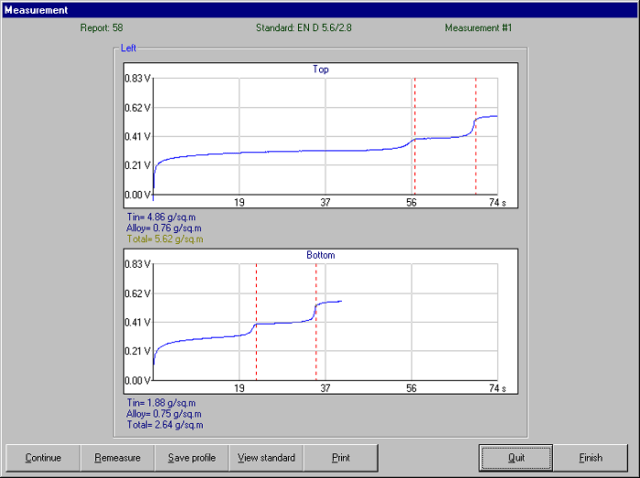Print the measurement report
Screen dimensions: 640x478
[x=341, y=458]
